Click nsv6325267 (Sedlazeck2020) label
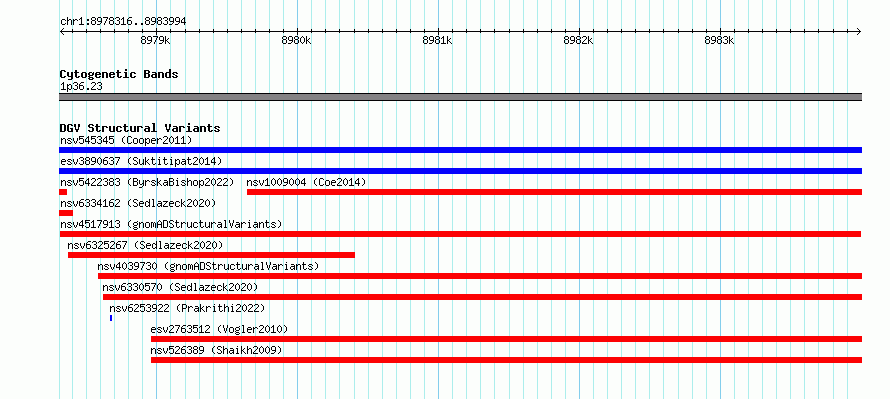 [x=145, y=245]
